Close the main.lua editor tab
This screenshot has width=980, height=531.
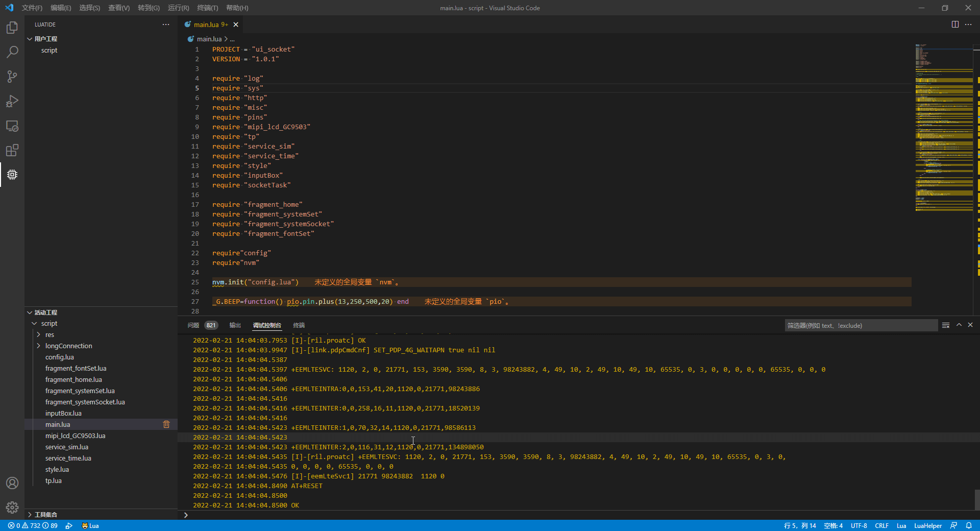(x=236, y=25)
